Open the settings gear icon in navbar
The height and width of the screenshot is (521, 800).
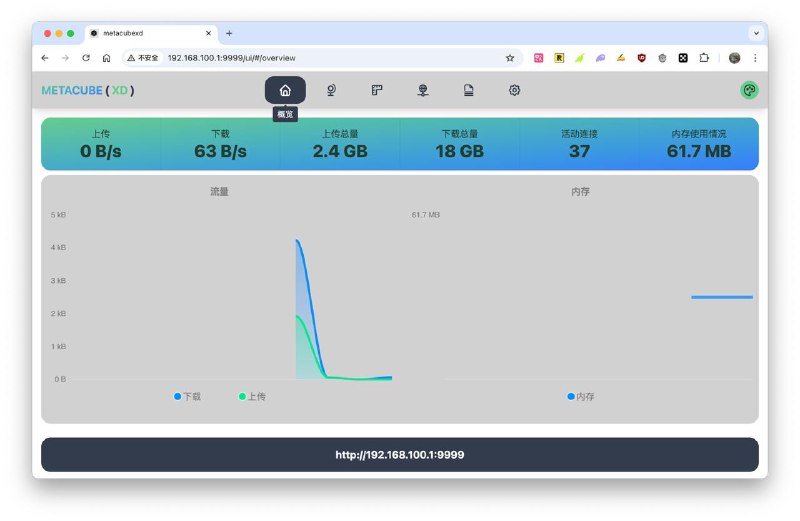tap(514, 90)
